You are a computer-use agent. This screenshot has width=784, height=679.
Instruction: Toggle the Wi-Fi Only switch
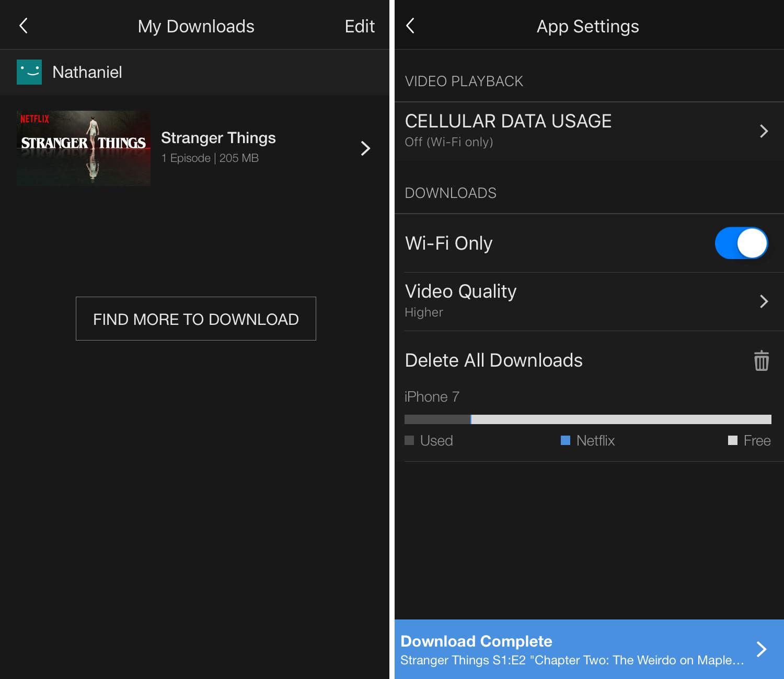click(741, 243)
